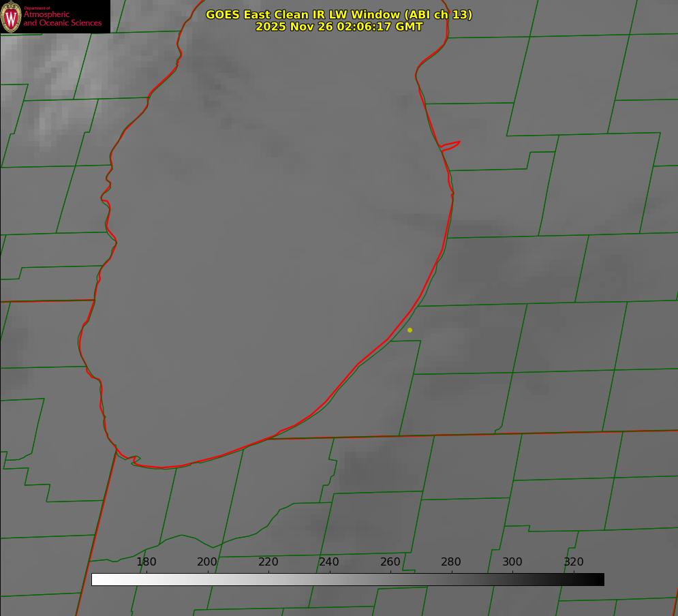Screen dimensions: 678x616
Task: Choose the 320 label on the colorbar
Action: click(x=573, y=561)
